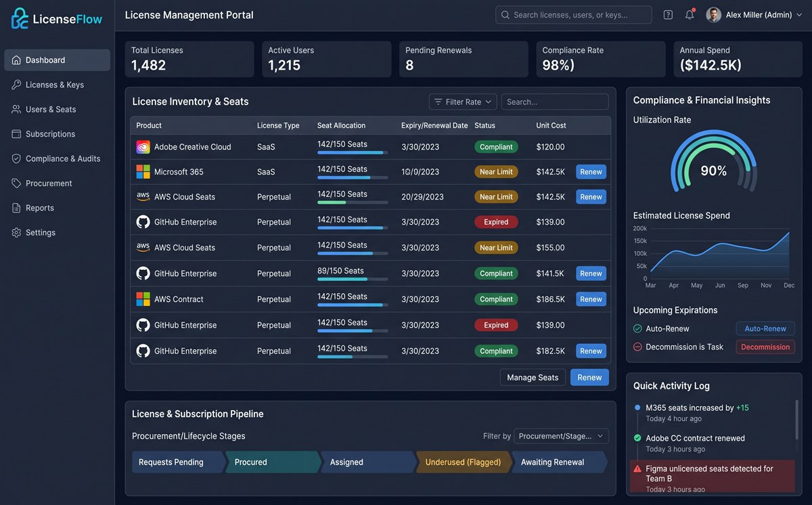Screen dimensions: 812x505
Task: Click the people icon beside Users & Seats
Action: (x=16, y=109)
